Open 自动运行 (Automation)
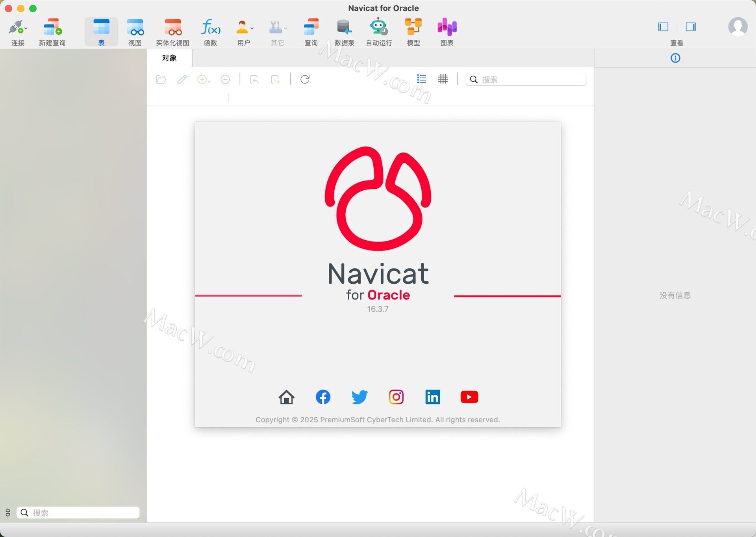This screenshot has height=537, width=756. [379, 32]
